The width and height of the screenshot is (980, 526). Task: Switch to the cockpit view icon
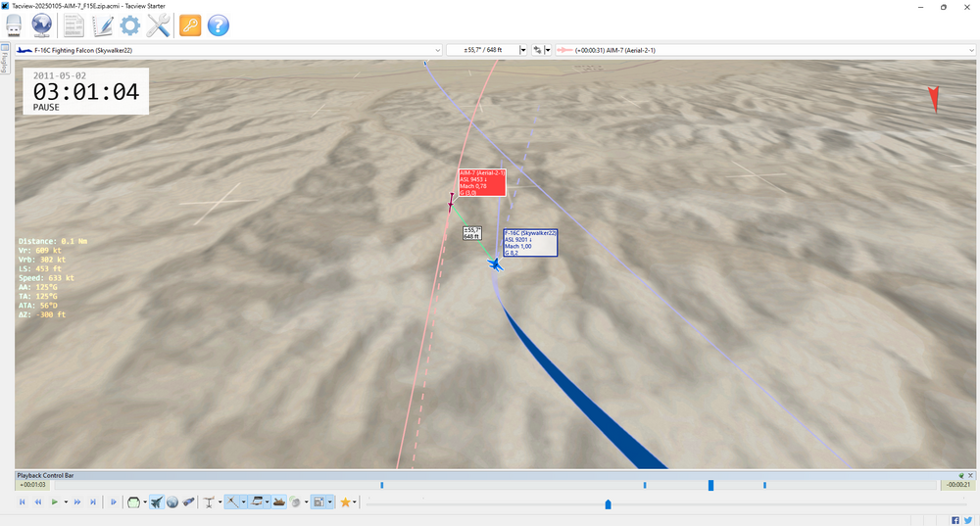point(133,502)
